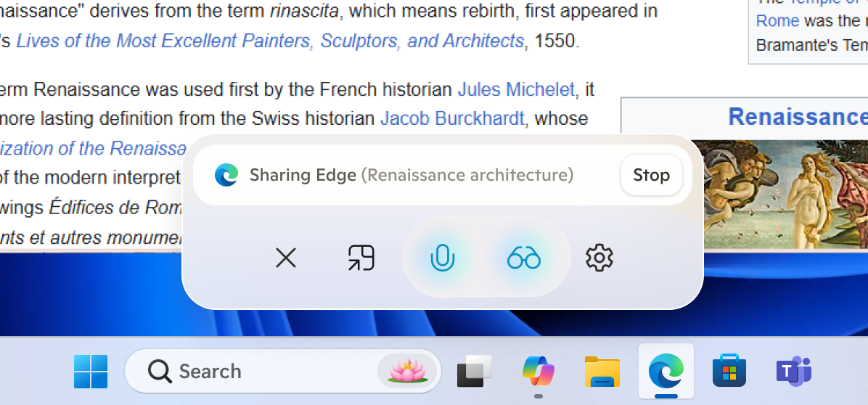Image resolution: width=868 pixels, height=405 pixels.
Task: Open the Jacob Burckhardt link
Action: 452,118
